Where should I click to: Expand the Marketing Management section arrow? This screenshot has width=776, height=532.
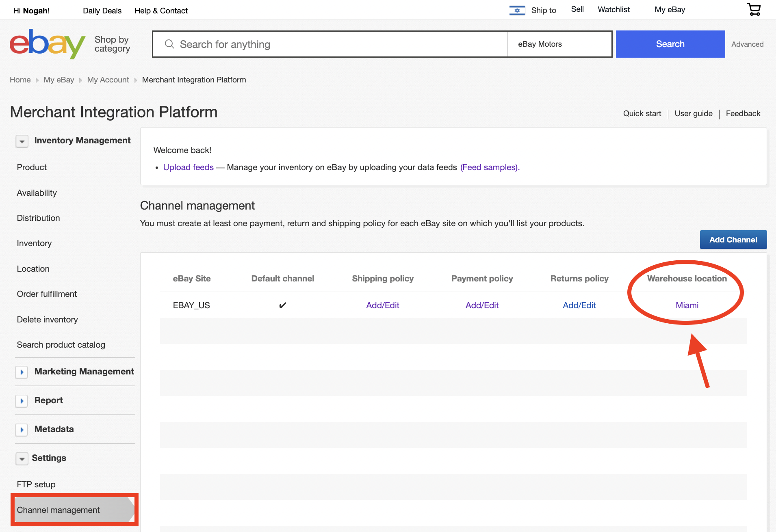point(22,372)
